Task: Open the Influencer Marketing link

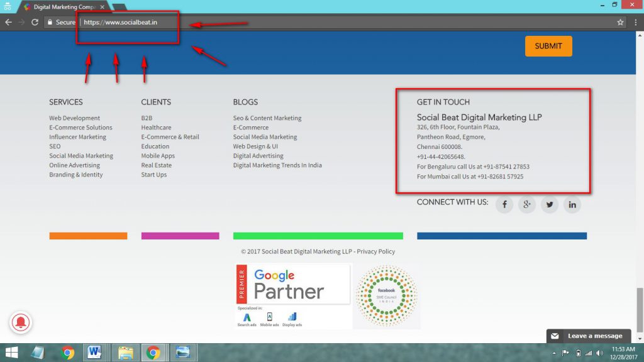Action: point(77,136)
